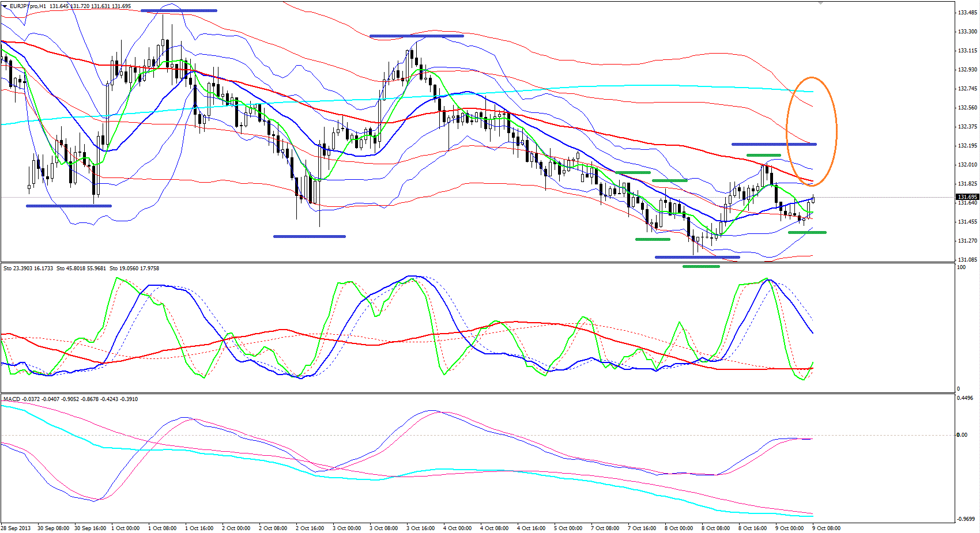Click the 132.930 price axis label

click(x=967, y=70)
